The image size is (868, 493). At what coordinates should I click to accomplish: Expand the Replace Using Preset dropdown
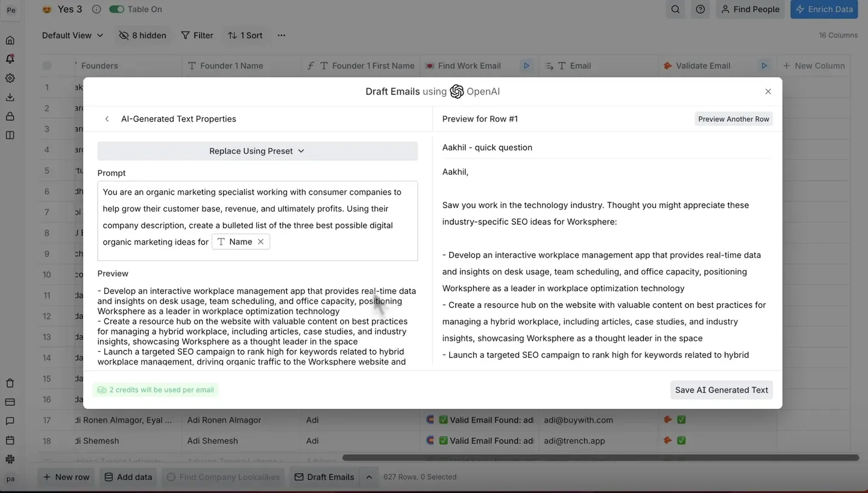point(257,151)
